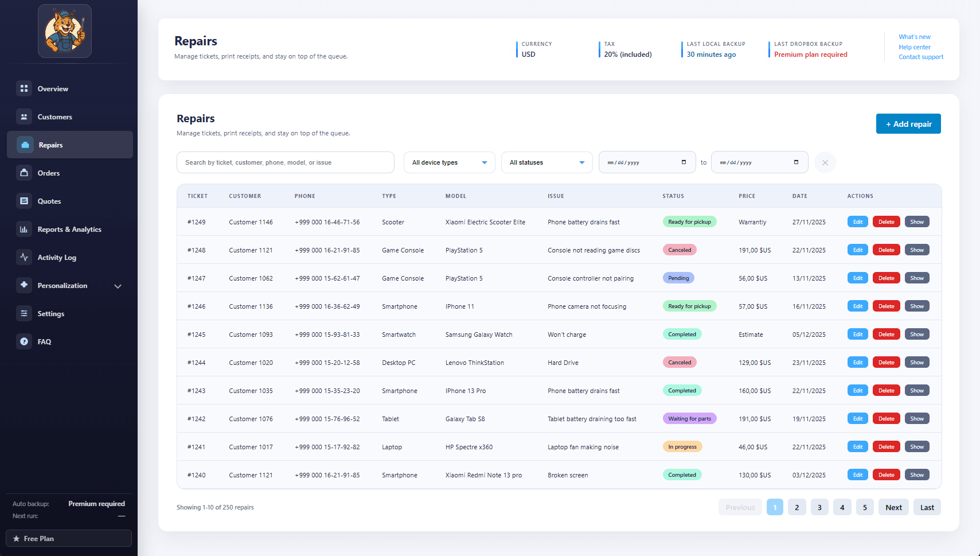The height and width of the screenshot is (556, 980).
Task: Click the company mascot logo at the top
Action: (x=64, y=31)
